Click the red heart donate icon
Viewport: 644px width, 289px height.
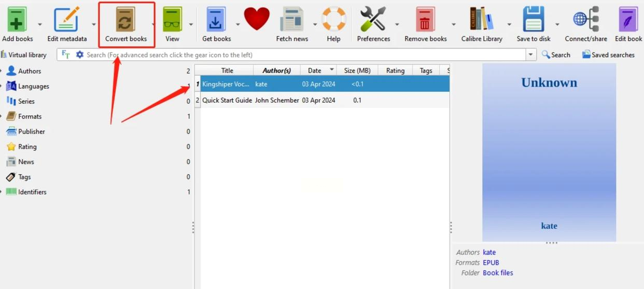(257, 19)
